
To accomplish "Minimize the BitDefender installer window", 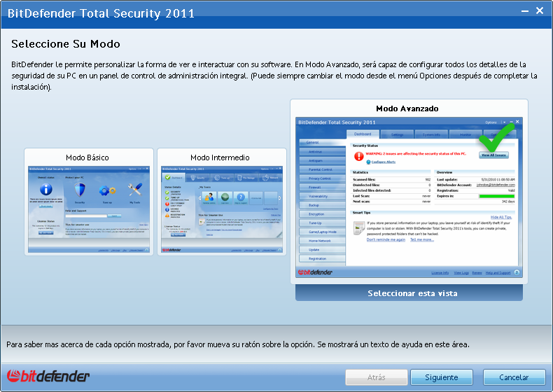I will point(525,11).
